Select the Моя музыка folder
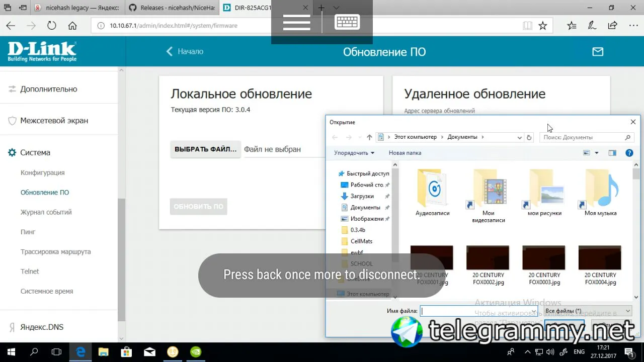Viewport: 644px width, 362px height. [x=601, y=193]
